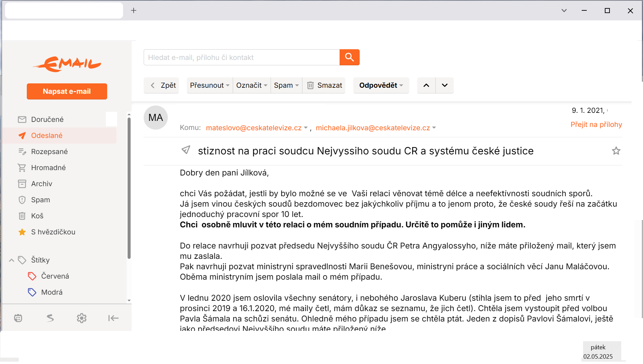Click the Napsat e-mail button
The image size is (643, 364).
[67, 91]
